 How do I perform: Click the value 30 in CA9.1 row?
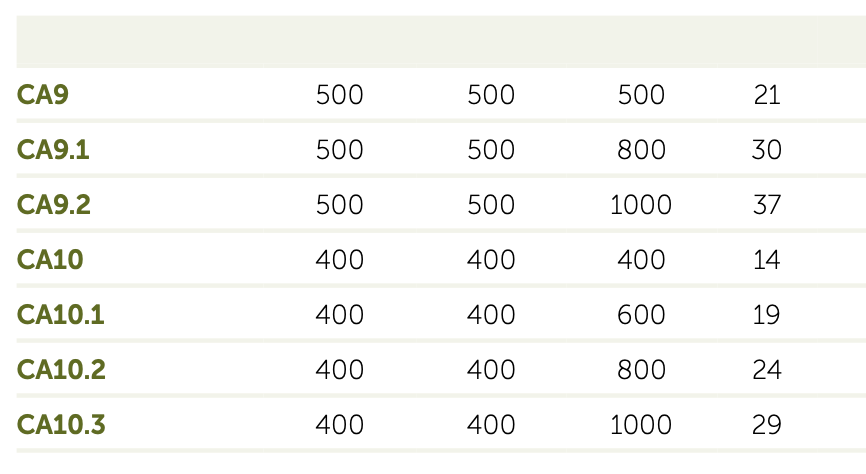(766, 150)
